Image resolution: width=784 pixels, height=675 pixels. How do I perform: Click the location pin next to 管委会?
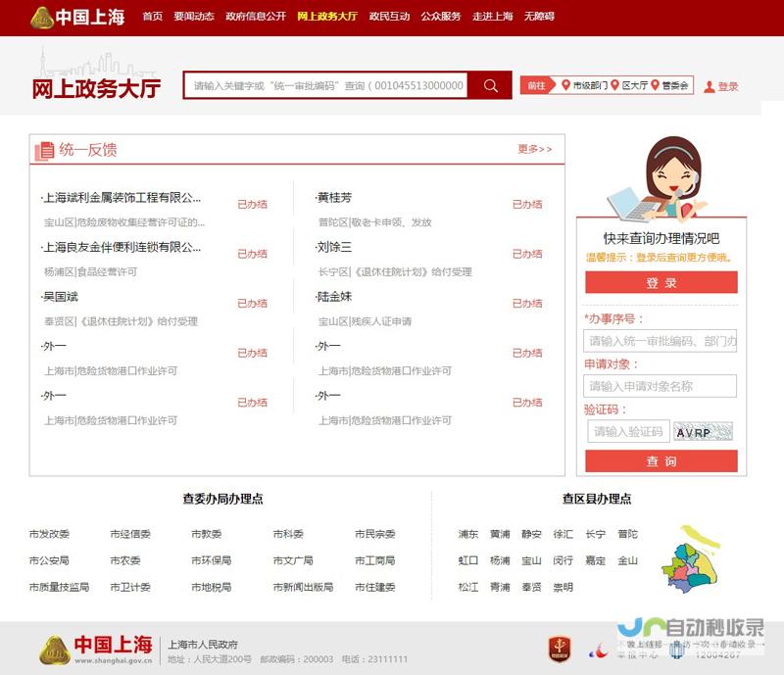(655, 85)
